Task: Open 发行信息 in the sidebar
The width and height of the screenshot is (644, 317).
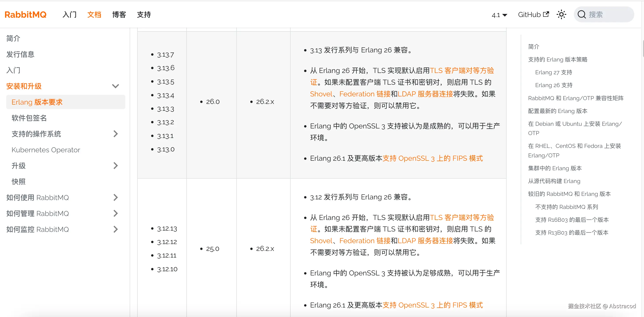Action: coord(20,54)
